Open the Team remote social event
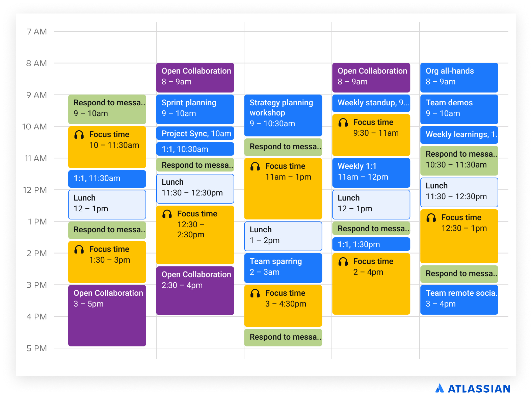The height and width of the screenshot is (395, 532). (x=459, y=299)
